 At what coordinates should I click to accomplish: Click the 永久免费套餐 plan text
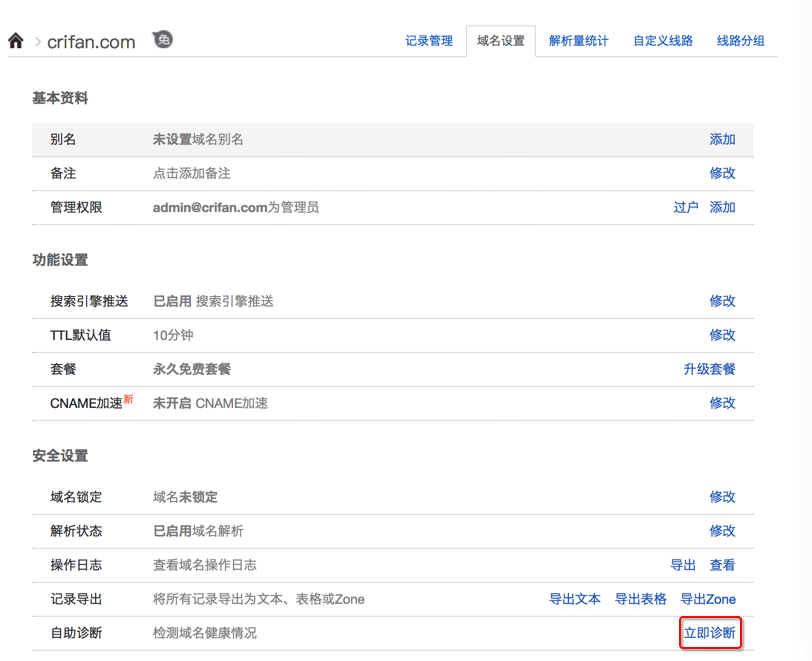tap(192, 369)
